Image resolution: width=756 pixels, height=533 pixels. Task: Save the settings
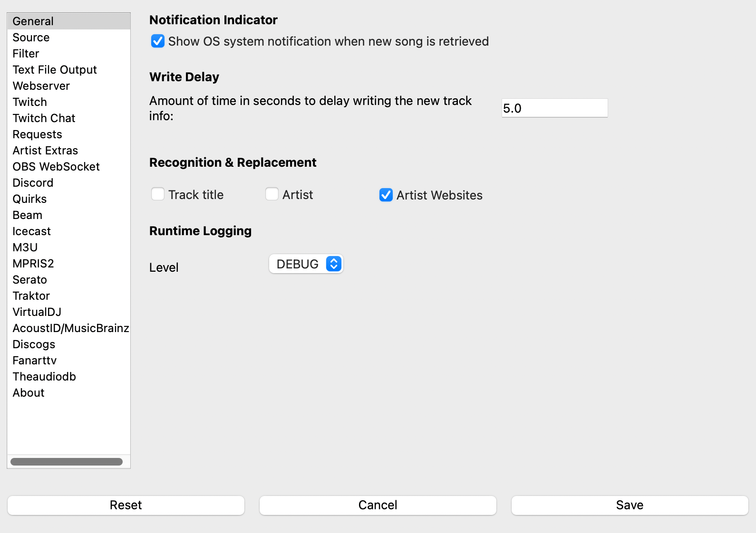(630, 505)
